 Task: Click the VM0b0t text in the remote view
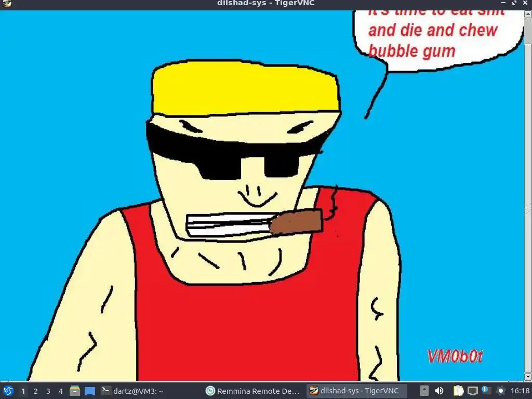tap(455, 356)
